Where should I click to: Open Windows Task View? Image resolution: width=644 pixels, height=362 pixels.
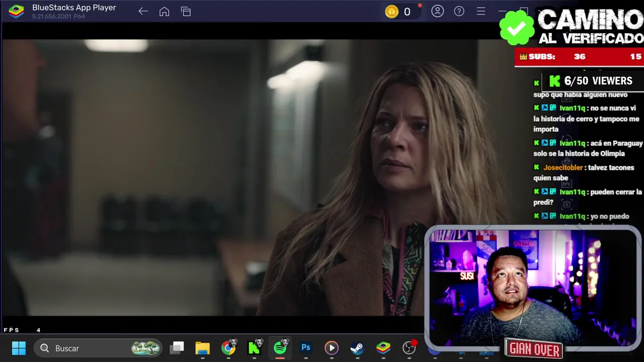tap(177, 347)
